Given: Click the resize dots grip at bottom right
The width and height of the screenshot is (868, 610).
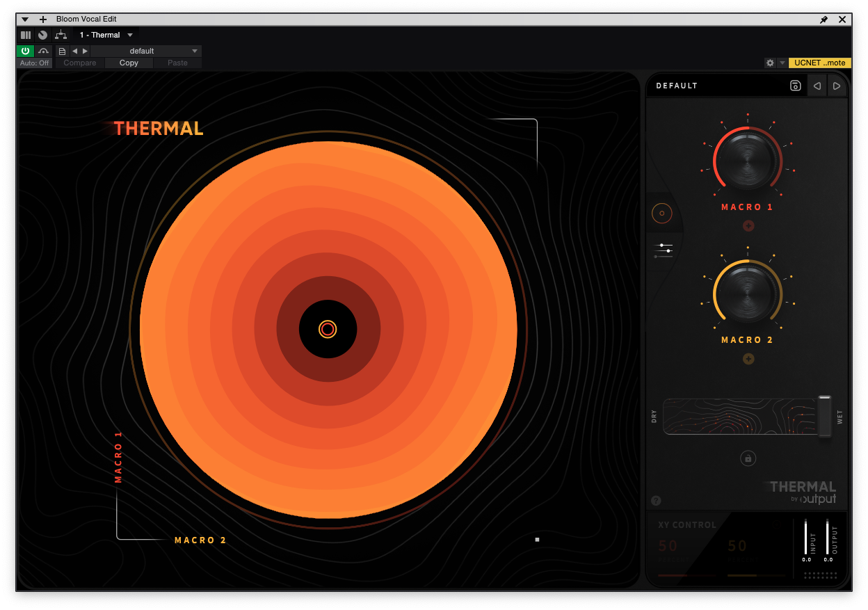Looking at the screenshot, I should coord(820,575).
